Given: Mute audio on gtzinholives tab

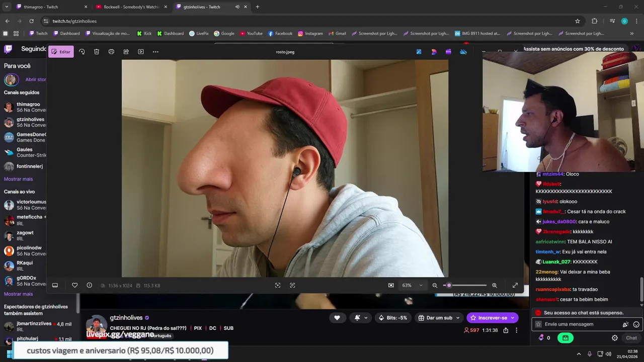Looking at the screenshot, I should coord(237,7).
